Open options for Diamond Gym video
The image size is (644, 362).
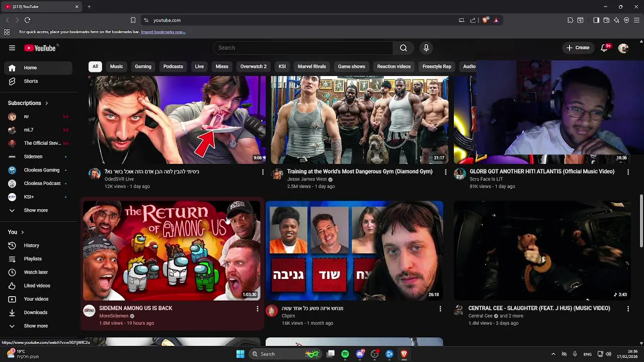pos(445,172)
